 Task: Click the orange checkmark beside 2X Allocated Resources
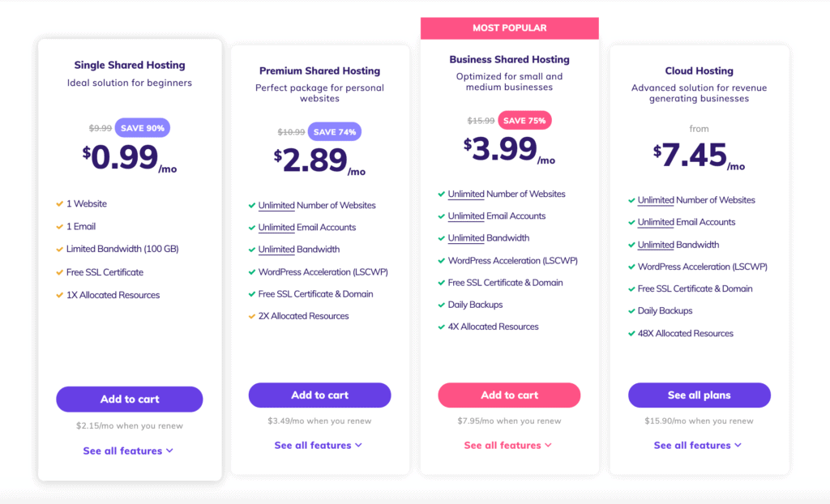[x=251, y=316]
